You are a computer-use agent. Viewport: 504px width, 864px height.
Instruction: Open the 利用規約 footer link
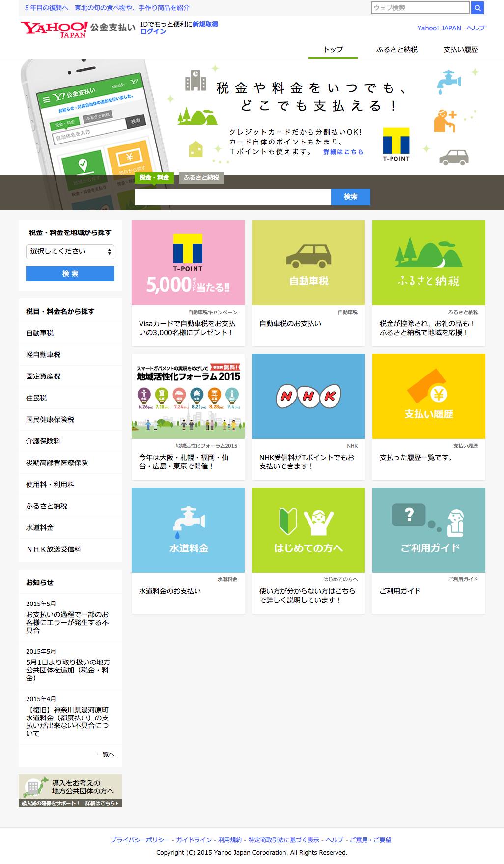tap(230, 840)
